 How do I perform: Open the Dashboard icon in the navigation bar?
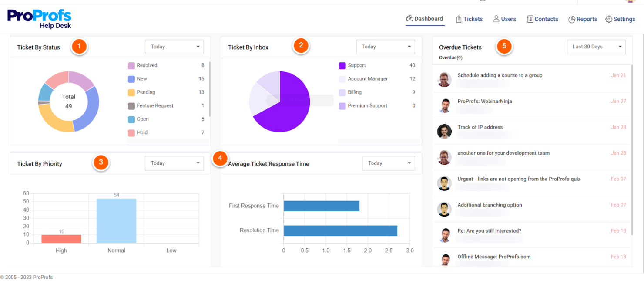pos(409,19)
